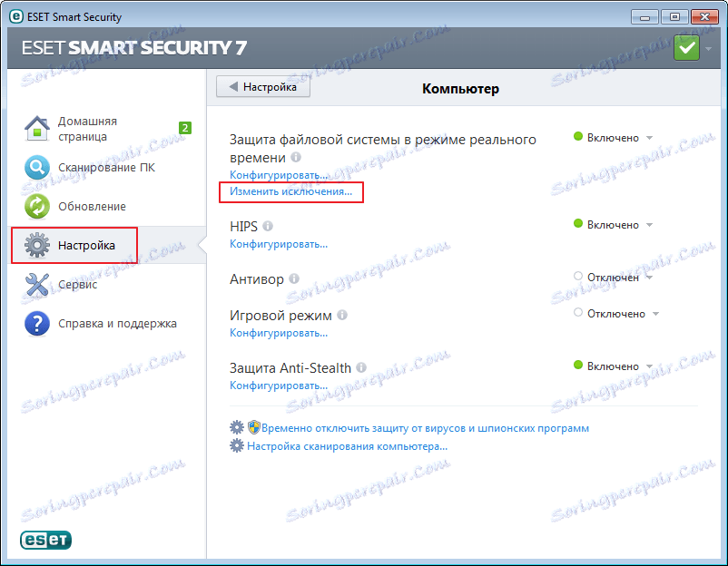Click info icon next to Защита Anti-Stealth
The image size is (728, 566).
(361, 367)
